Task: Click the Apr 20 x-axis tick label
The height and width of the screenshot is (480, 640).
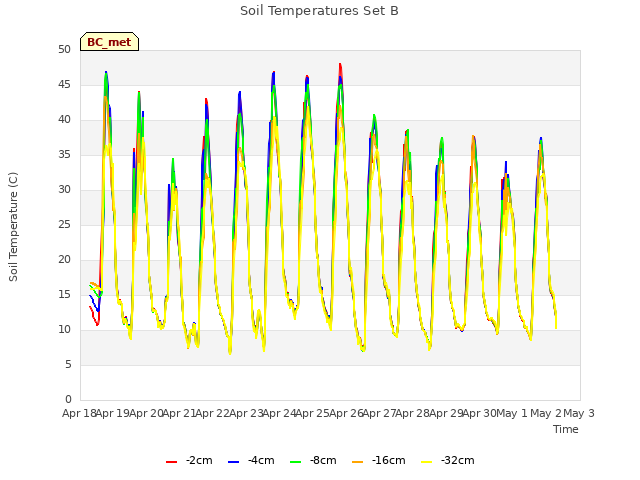Action: pos(147,413)
